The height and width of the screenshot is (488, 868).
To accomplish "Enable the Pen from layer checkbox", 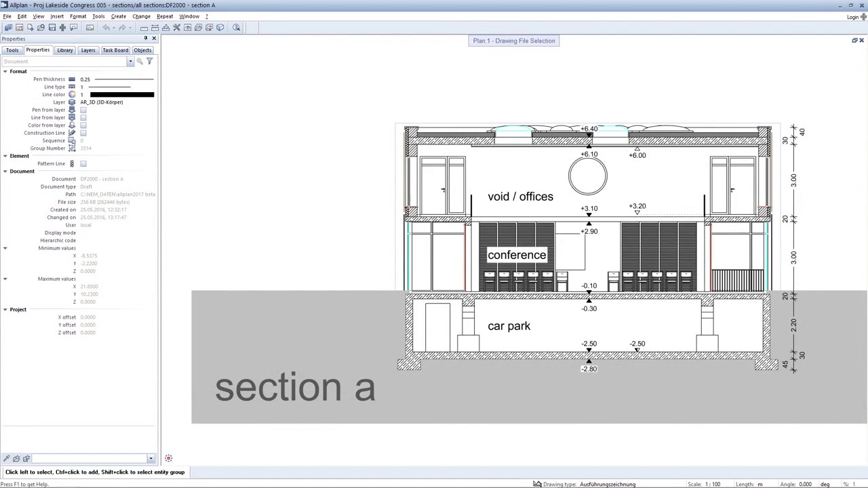I will coord(83,110).
